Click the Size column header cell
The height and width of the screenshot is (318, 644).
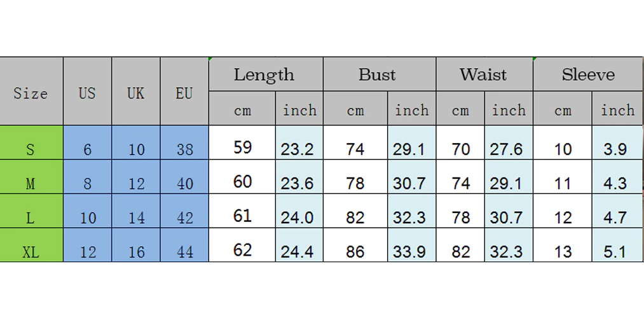(31, 93)
